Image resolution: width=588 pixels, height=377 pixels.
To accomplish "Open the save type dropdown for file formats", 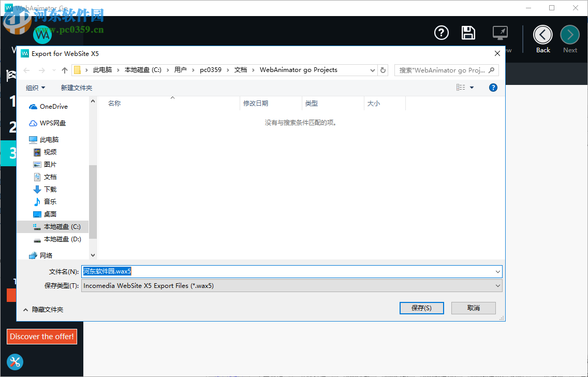I will tap(497, 285).
